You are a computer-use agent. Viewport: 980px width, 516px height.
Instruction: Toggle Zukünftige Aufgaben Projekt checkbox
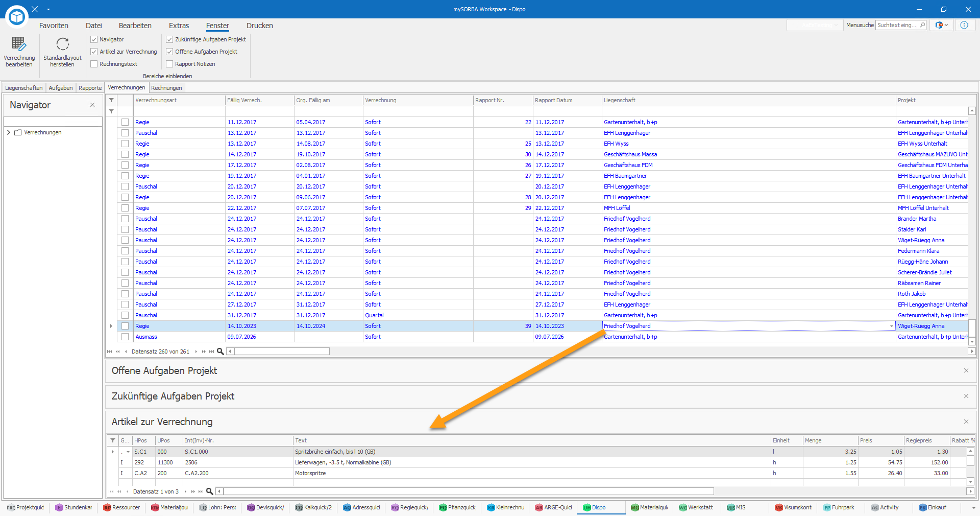tap(169, 39)
